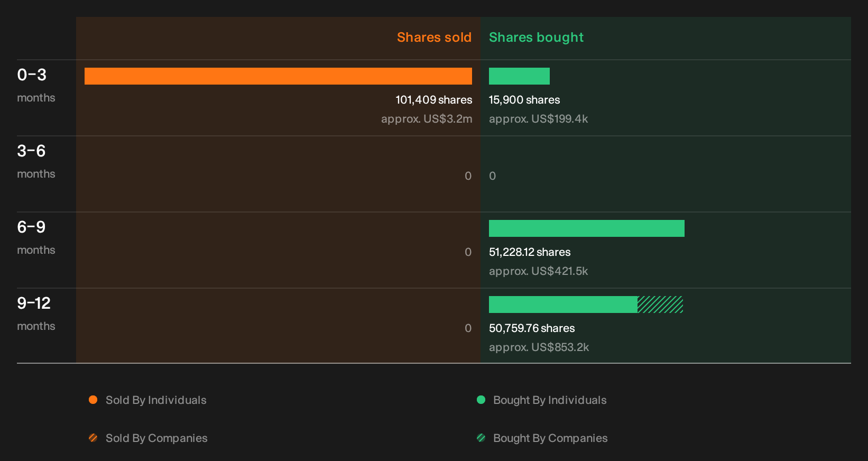Click the orange Sold By Individuals legend dot
The image size is (868, 461).
(93, 400)
